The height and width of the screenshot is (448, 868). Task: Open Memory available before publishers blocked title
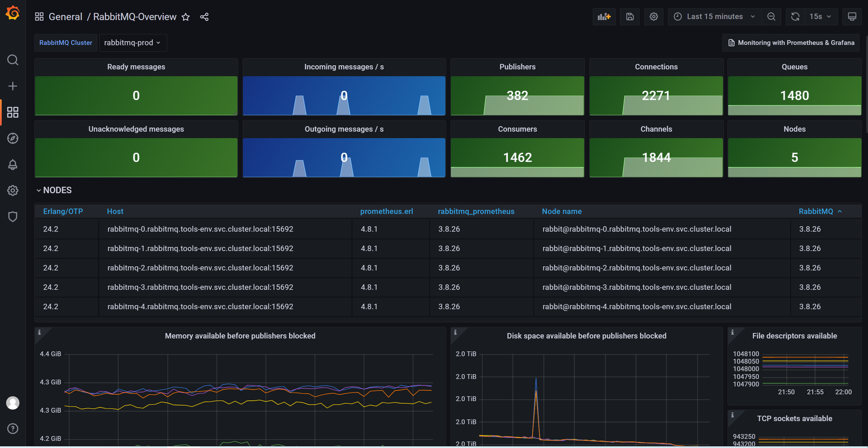pyautogui.click(x=240, y=336)
